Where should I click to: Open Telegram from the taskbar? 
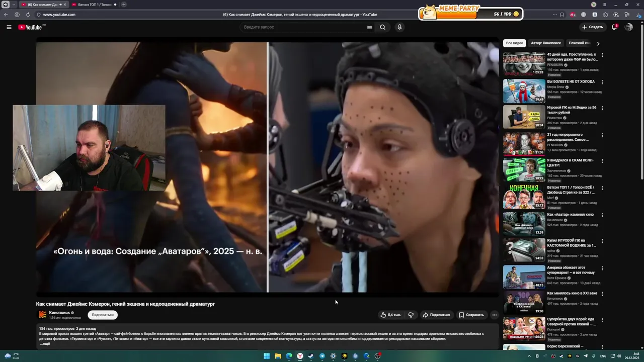point(322,356)
